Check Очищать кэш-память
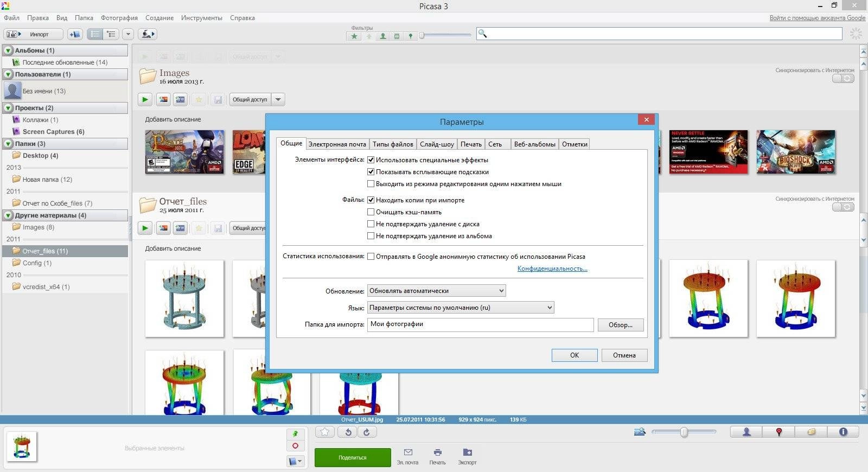868x472 pixels. pyautogui.click(x=371, y=212)
